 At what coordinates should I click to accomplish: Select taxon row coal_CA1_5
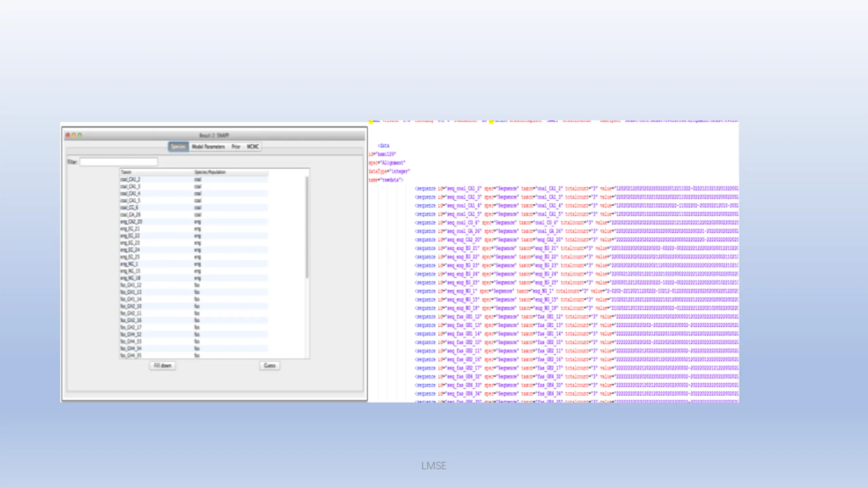click(194, 200)
